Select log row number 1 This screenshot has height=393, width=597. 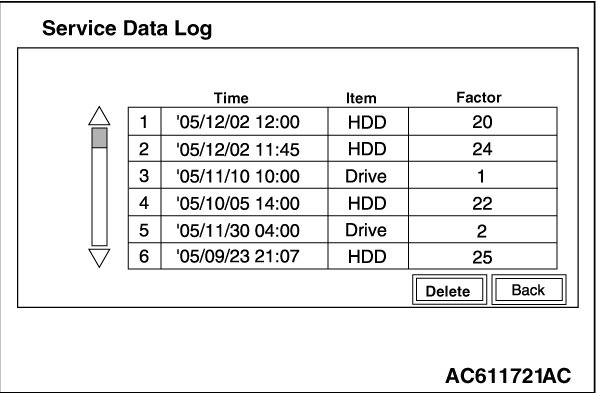pyautogui.click(x=343, y=121)
